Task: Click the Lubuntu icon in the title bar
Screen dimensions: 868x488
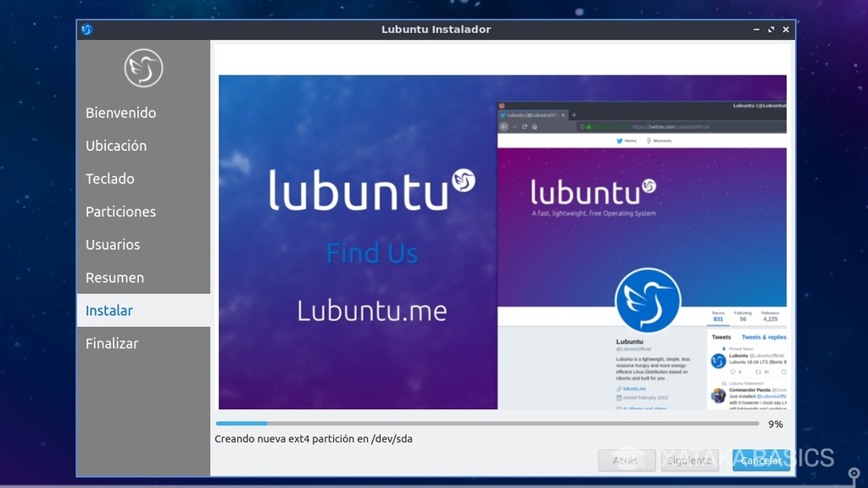Action: tap(87, 30)
